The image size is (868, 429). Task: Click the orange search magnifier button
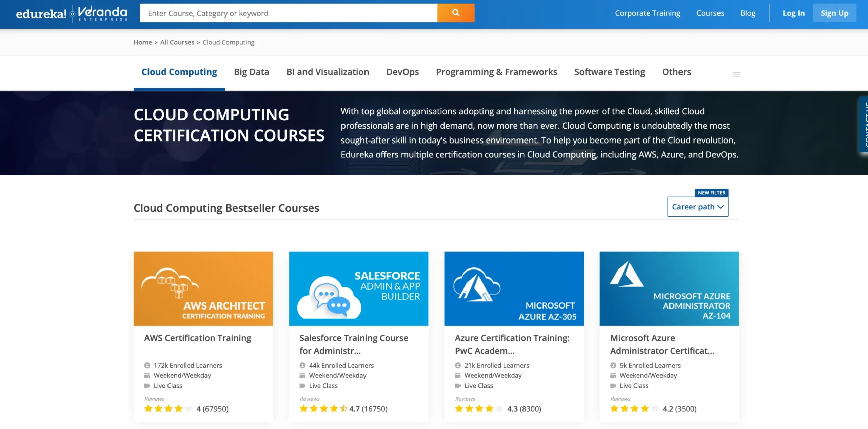click(456, 13)
